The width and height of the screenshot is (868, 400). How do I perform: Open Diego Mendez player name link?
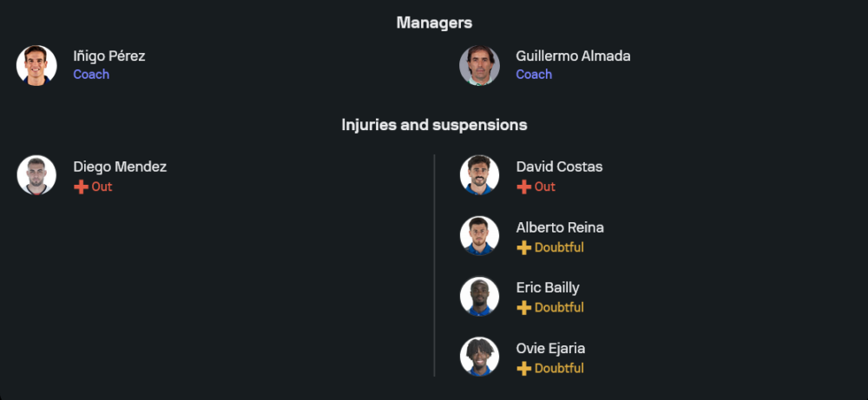[120, 167]
